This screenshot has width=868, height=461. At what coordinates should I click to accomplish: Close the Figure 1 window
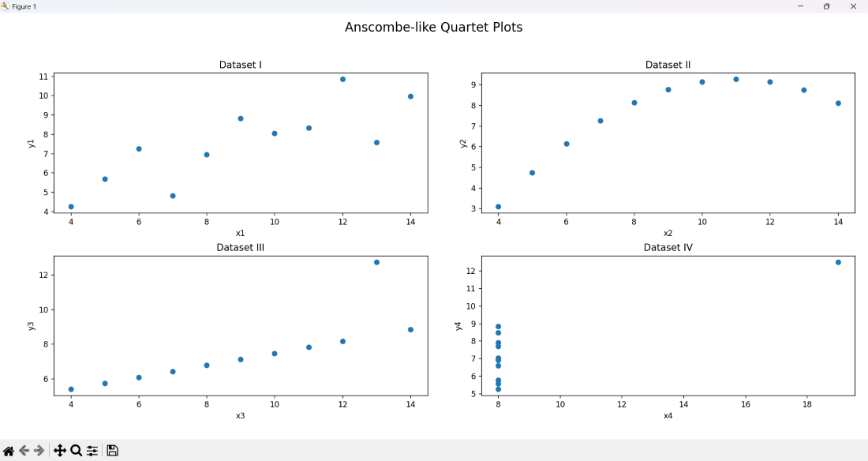[853, 6]
